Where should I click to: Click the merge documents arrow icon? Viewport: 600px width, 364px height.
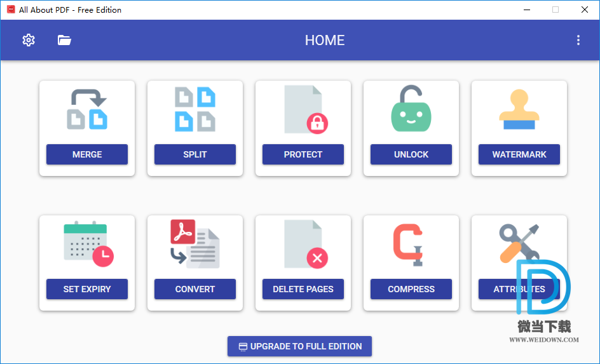click(87, 109)
